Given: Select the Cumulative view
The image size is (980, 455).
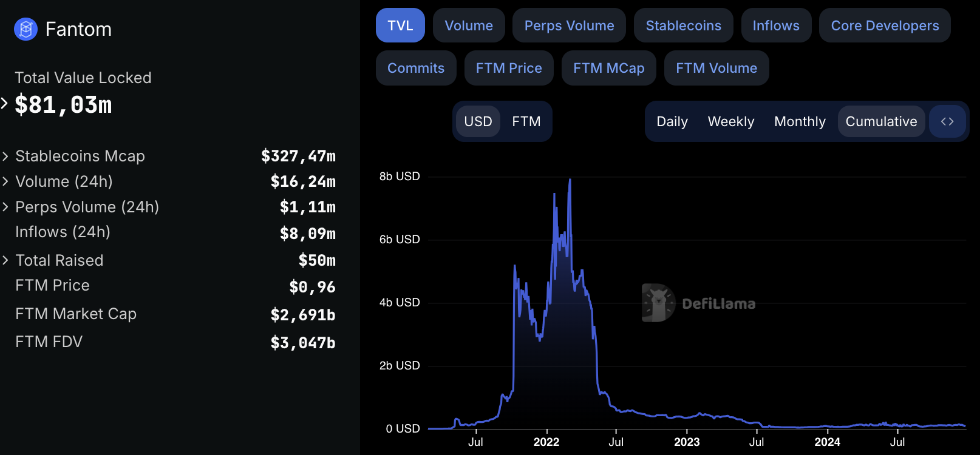Looking at the screenshot, I should click(x=881, y=121).
